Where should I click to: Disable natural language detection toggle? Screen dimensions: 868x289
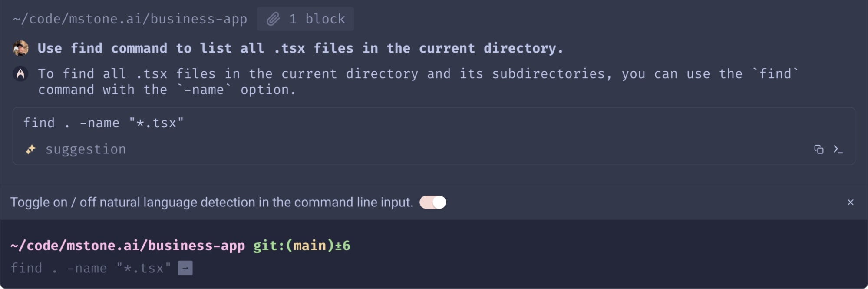tap(432, 203)
